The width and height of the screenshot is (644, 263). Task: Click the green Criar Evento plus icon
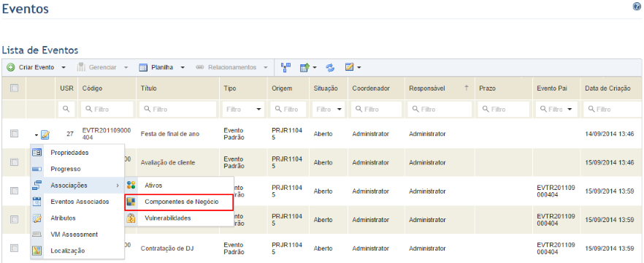click(11, 67)
